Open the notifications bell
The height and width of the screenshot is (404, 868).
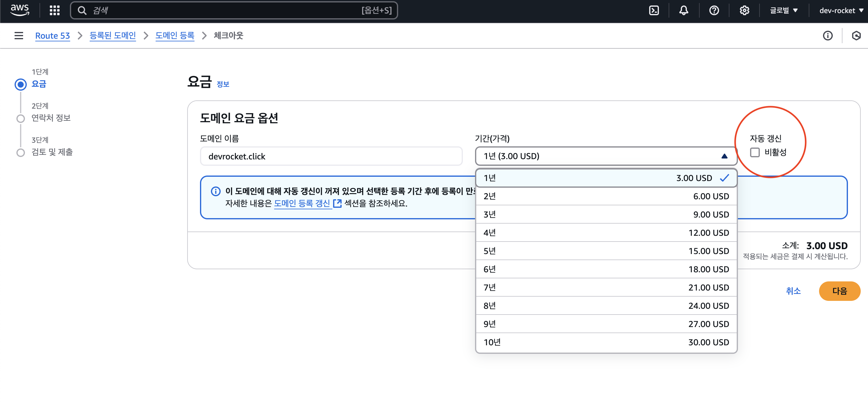[683, 10]
